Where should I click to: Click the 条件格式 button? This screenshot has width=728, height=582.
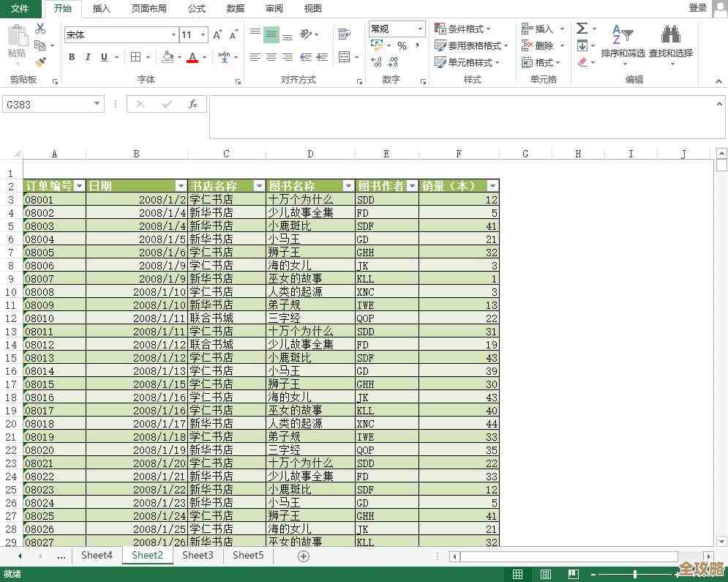click(464, 29)
